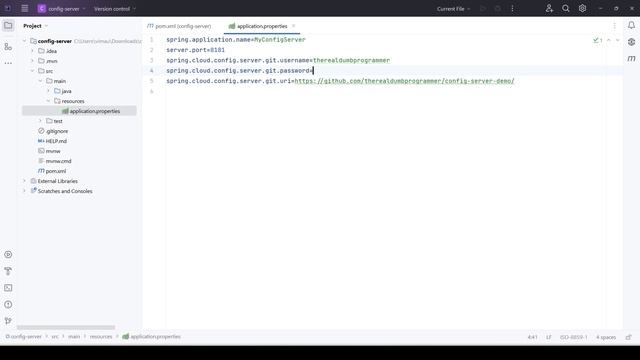Open the GitHub config-server-demo URL

coord(404,81)
